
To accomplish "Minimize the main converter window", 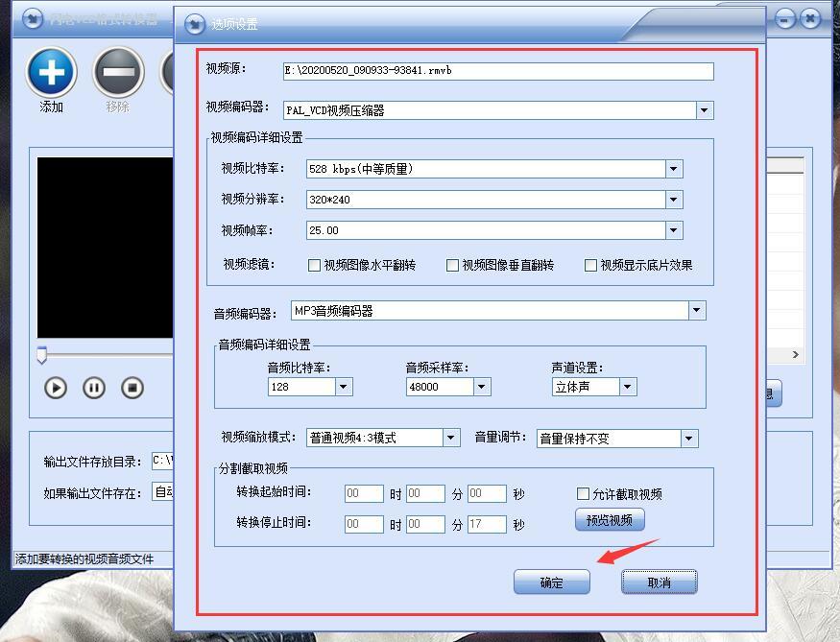I will 785,20.
